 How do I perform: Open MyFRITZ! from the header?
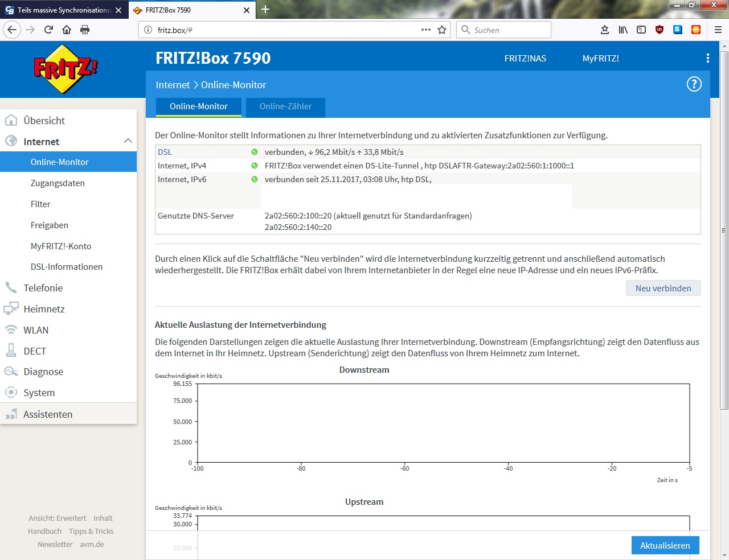600,58
